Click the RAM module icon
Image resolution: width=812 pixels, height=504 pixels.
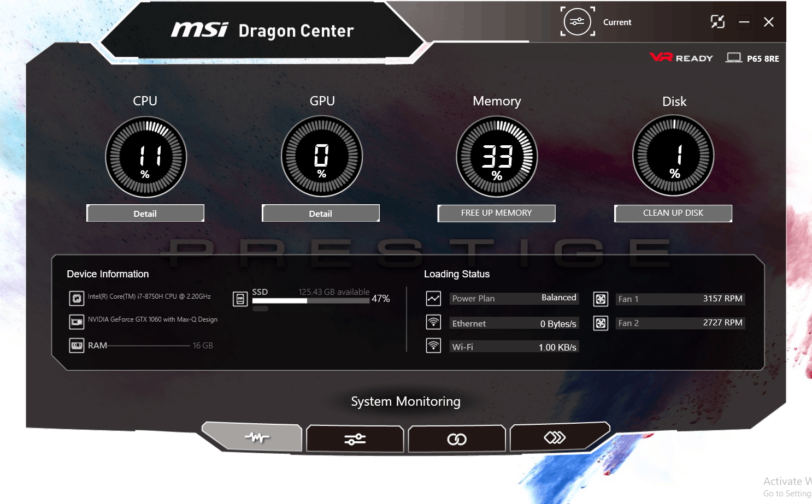77,346
